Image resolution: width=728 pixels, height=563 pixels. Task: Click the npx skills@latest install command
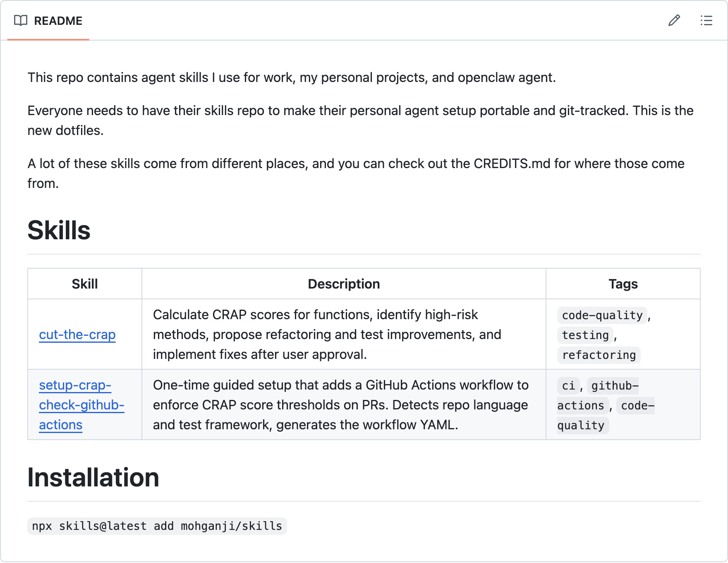coord(157,526)
